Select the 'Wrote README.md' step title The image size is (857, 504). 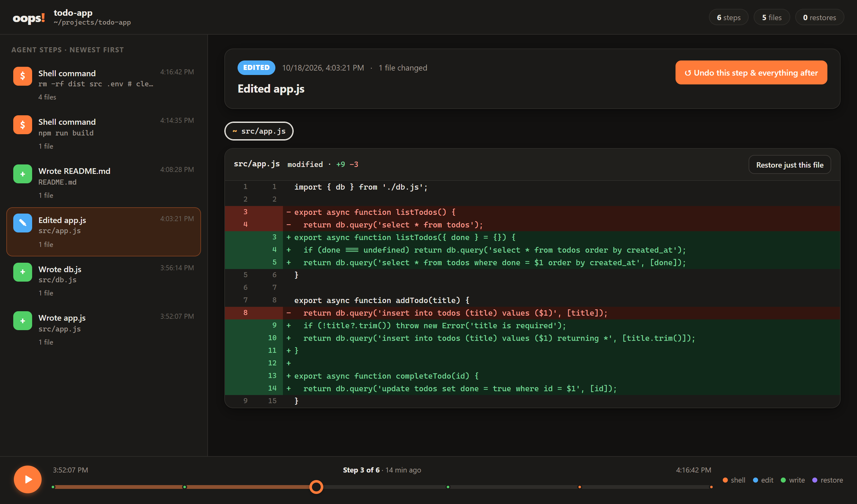pos(74,171)
